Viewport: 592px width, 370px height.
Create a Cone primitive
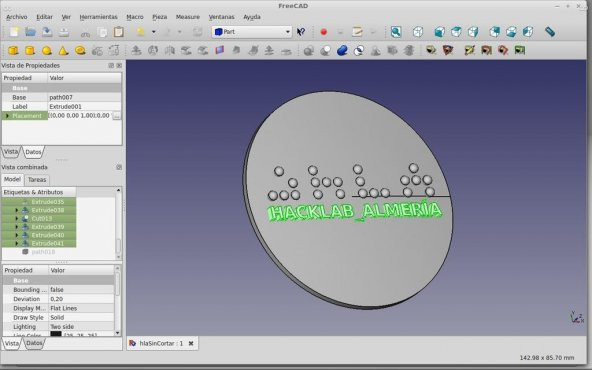pyautogui.click(x=63, y=50)
